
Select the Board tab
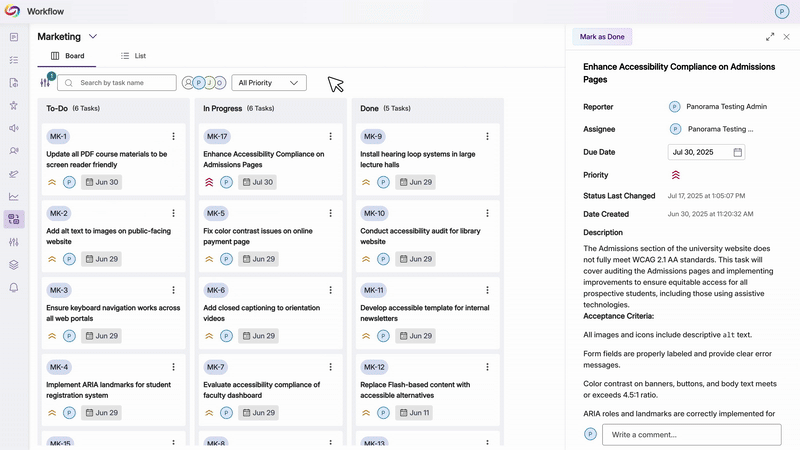click(68, 56)
